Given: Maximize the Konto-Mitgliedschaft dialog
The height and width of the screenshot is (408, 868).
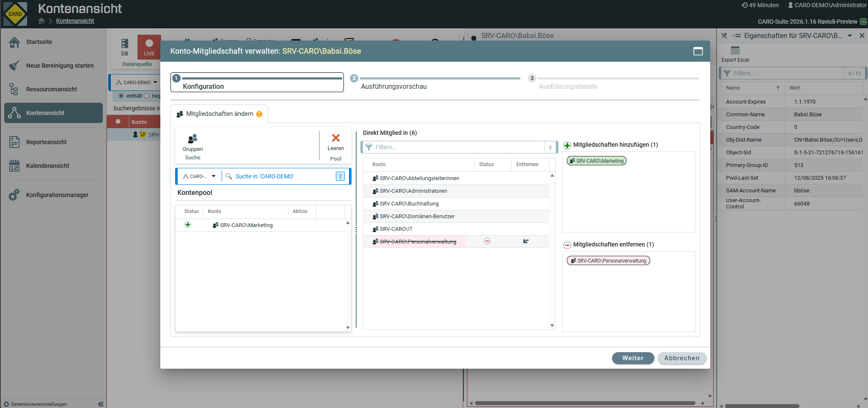Looking at the screenshot, I should coord(698,51).
